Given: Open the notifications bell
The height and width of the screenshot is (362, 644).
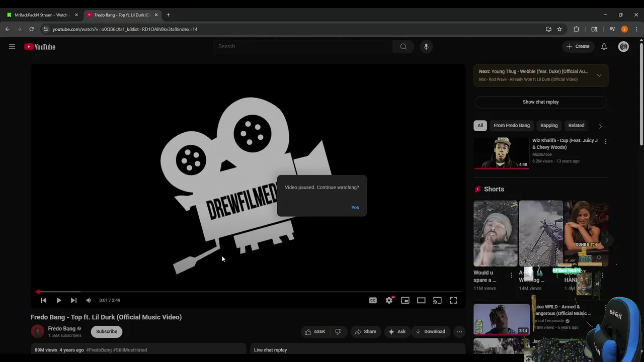Looking at the screenshot, I should tap(604, 47).
